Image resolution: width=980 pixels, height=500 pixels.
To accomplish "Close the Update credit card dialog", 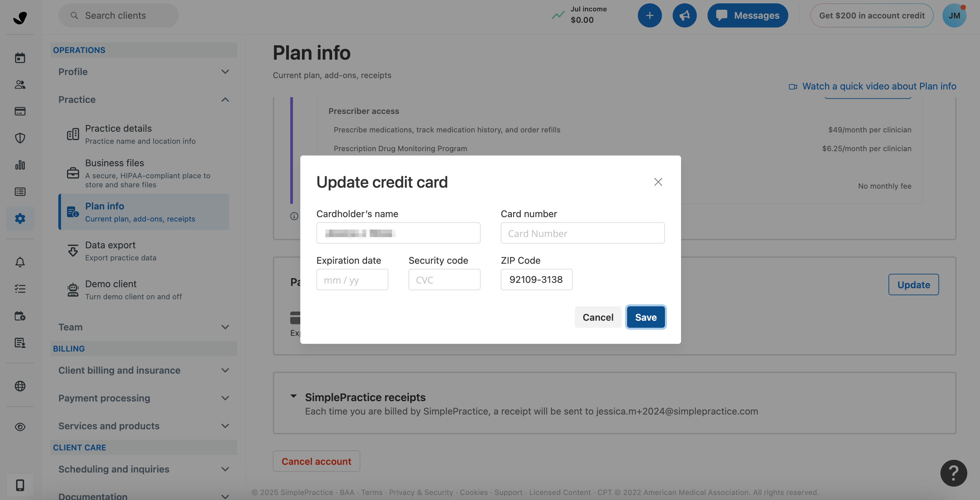I will click(x=658, y=182).
